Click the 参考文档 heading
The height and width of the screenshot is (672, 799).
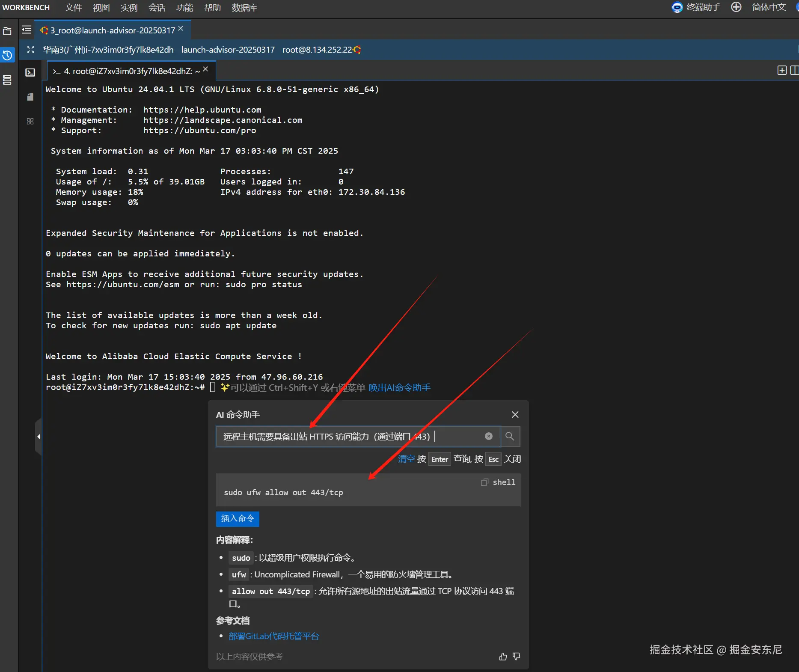point(233,621)
